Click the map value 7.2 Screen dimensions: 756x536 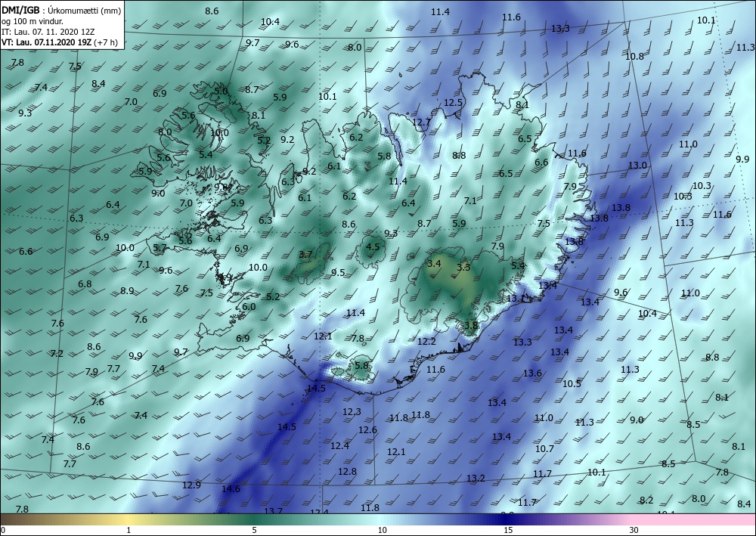click(x=57, y=354)
